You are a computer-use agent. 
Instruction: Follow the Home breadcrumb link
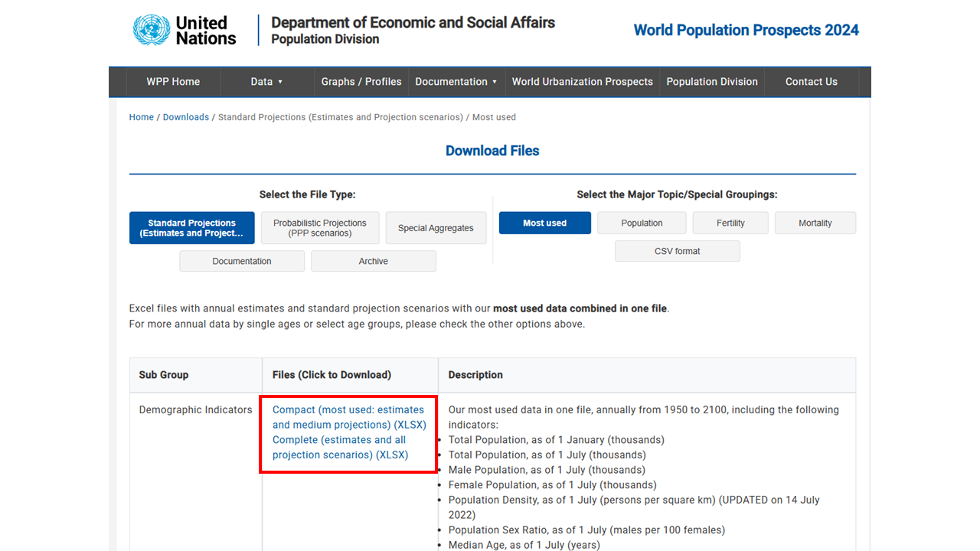click(x=142, y=117)
